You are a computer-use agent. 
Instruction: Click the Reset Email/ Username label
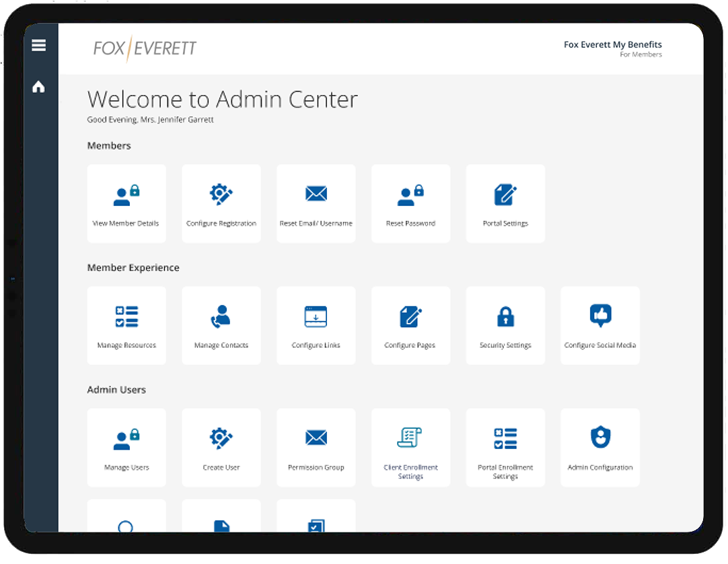(x=316, y=223)
